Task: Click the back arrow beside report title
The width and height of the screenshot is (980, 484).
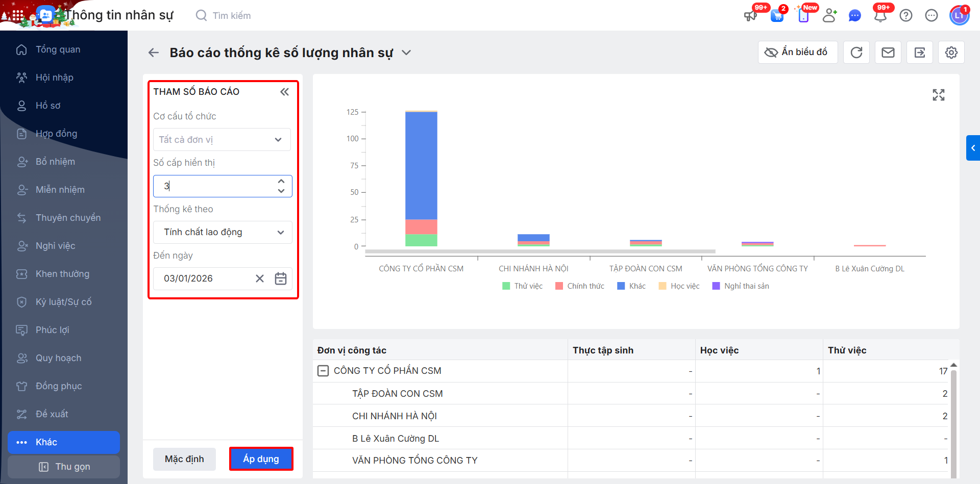Action: pos(154,53)
